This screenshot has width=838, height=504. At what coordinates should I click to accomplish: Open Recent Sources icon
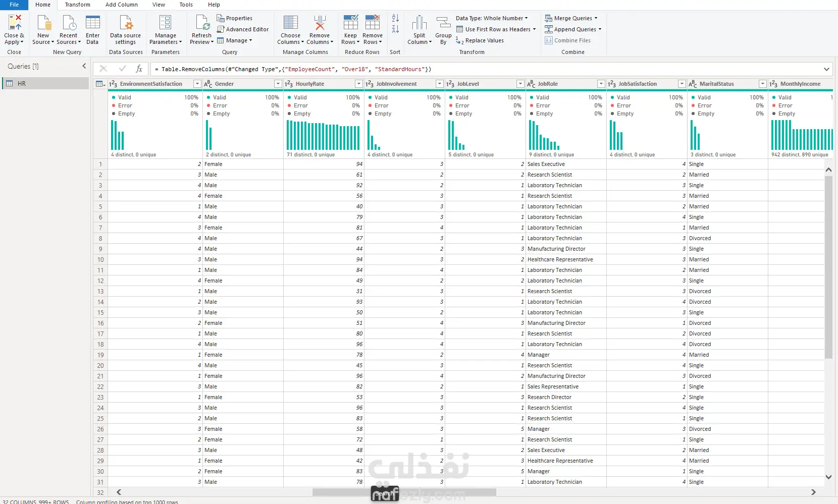click(x=69, y=23)
